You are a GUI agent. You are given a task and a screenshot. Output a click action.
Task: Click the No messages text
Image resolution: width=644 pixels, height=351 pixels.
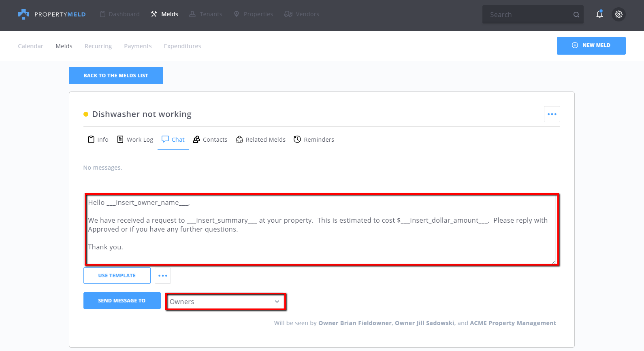click(102, 168)
